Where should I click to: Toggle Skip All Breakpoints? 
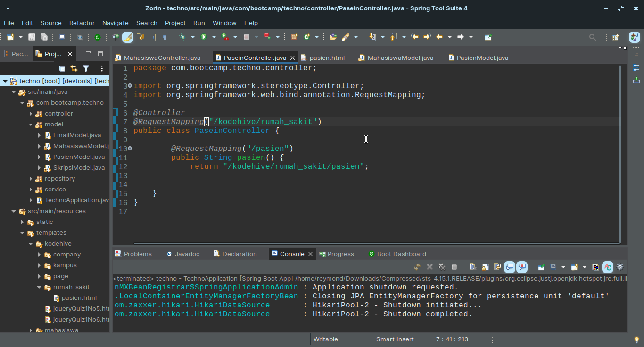80,37
